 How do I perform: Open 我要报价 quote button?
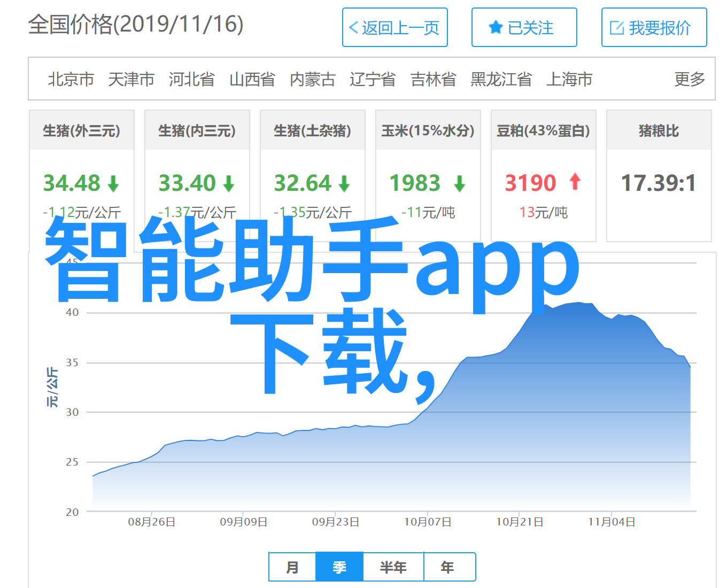click(654, 27)
